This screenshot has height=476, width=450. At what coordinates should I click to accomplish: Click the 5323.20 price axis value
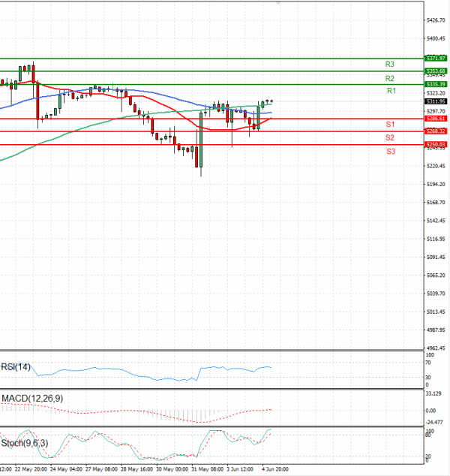coord(436,93)
